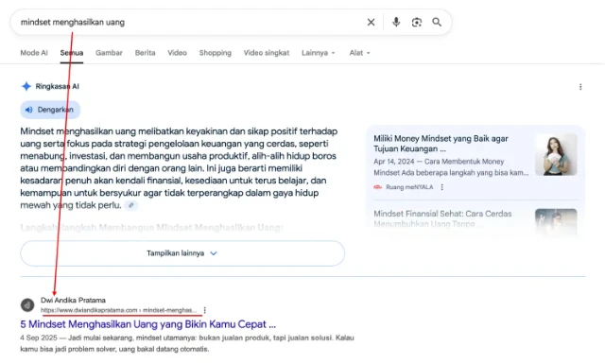Viewport: 605px width, 364px height.
Task: Expand the Lainnya dropdown
Action: coord(319,53)
